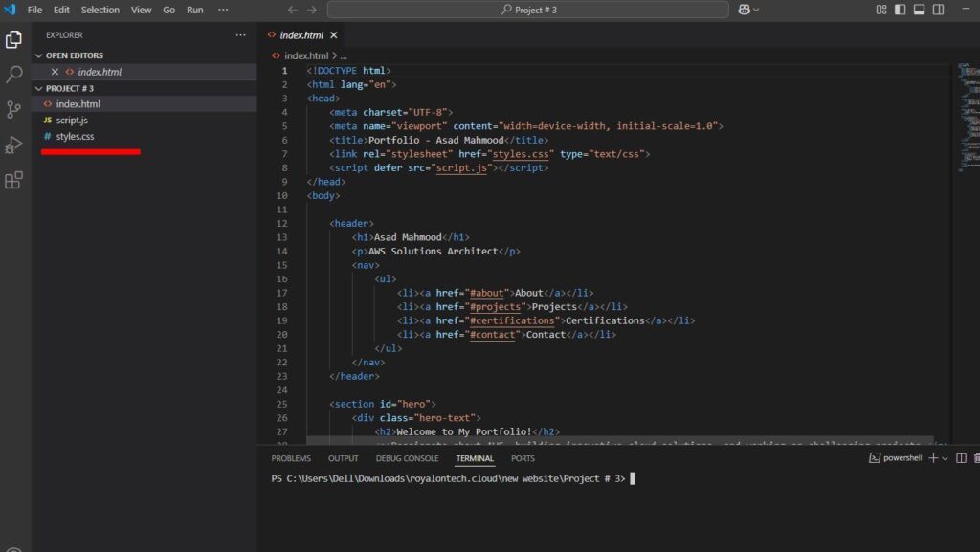Switch to the Problems panel tab
The height and width of the screenshot is (552, 980).
[291, 458]
